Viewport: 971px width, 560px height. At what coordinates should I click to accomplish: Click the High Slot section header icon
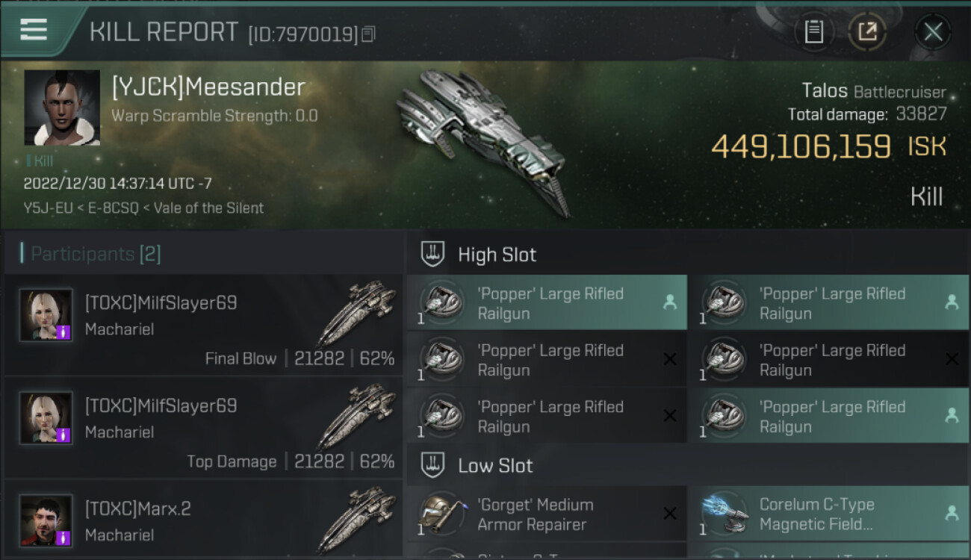point(433,254)
